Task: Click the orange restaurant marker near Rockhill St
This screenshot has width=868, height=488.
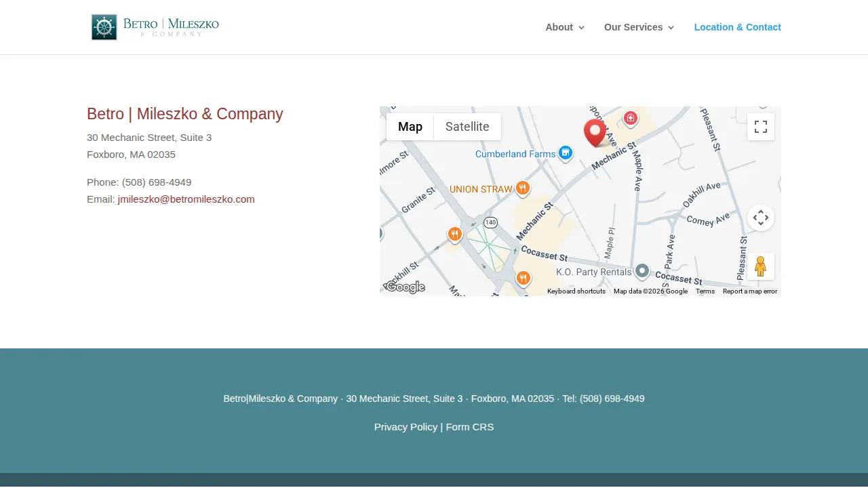Action: click(x=455, y=235)
